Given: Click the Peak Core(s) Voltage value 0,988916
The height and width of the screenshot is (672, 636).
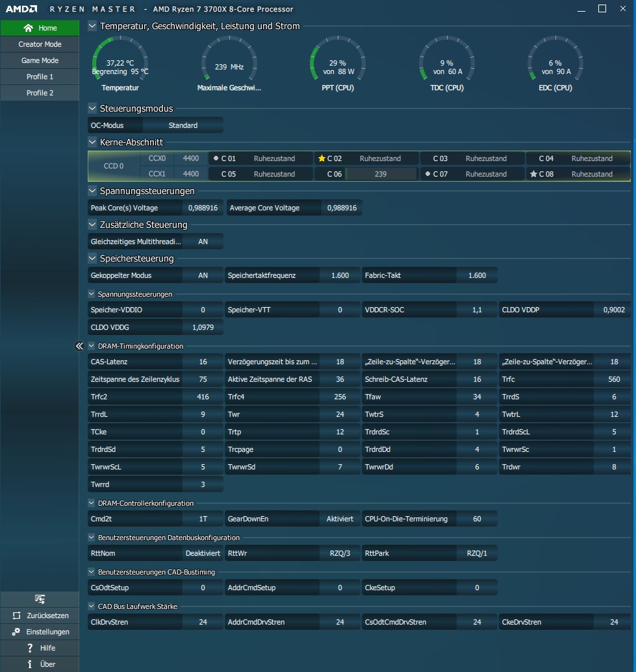Looking at the screenshot, I should pos(203,208).
